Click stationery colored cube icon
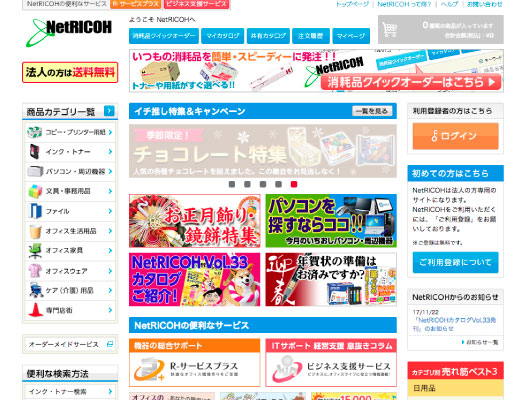 35,191
